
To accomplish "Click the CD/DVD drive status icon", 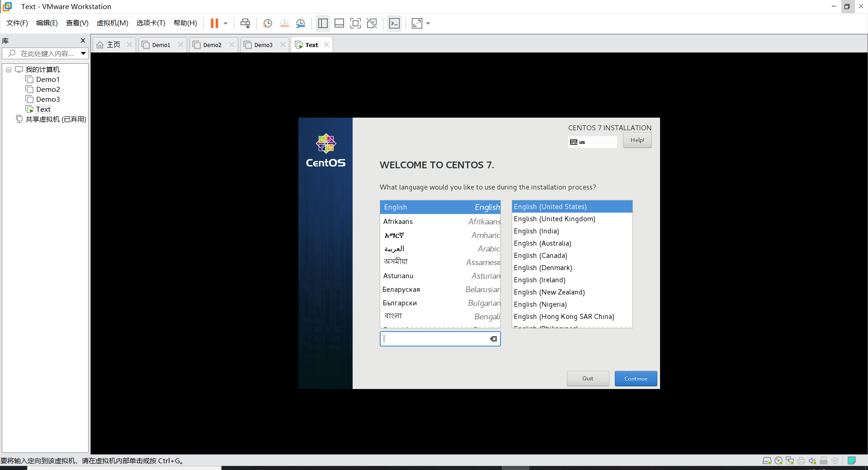I will click(778, 461).
